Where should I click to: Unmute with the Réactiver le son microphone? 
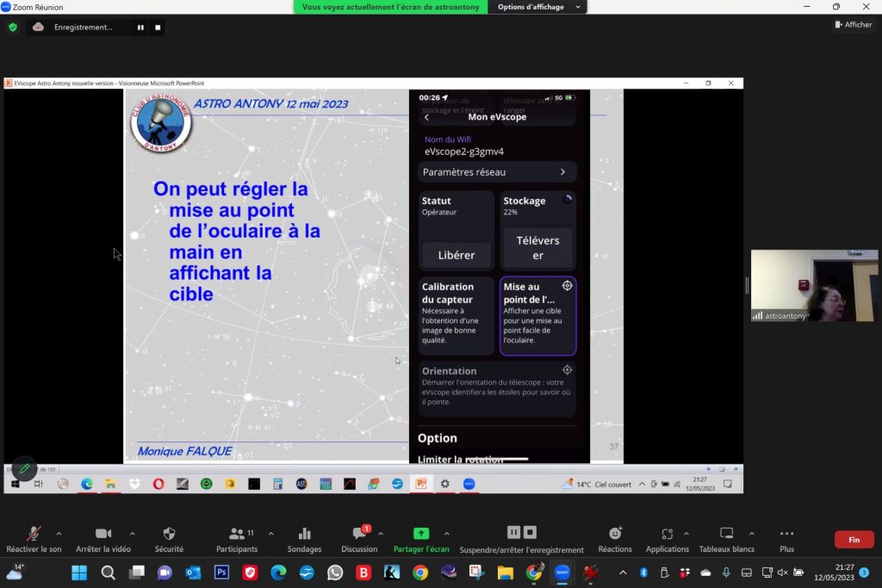coord(34,539)
